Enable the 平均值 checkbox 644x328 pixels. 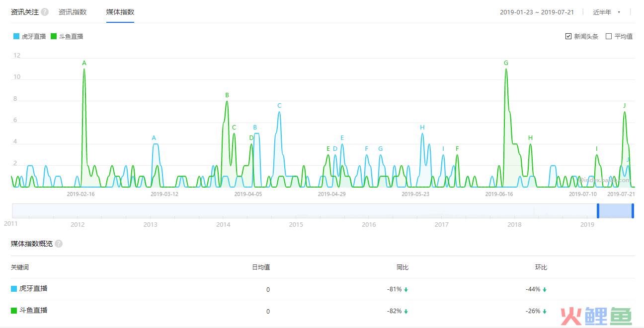click(x=609, y=36)
